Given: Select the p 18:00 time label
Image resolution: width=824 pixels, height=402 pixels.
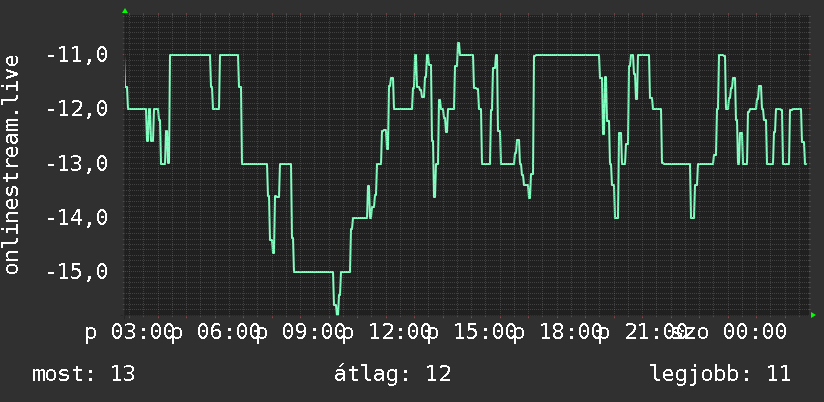Looking at the screenshot, I should pos(558,333).
